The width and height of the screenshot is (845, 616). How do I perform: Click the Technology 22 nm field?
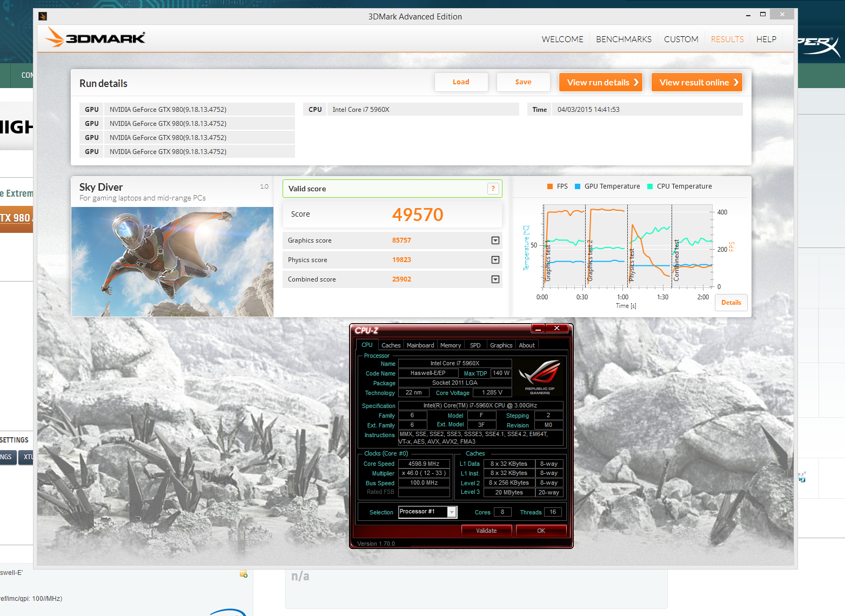[x=414, y=393]
